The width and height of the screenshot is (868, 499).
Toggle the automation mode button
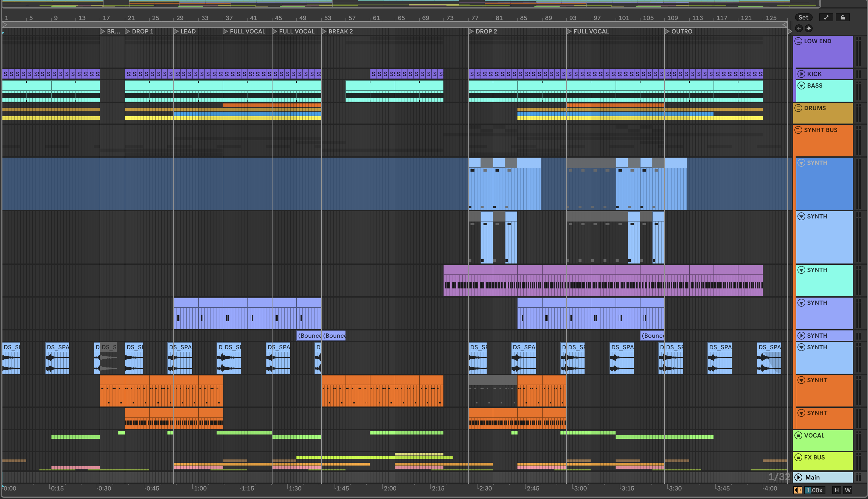click(826, 17)
